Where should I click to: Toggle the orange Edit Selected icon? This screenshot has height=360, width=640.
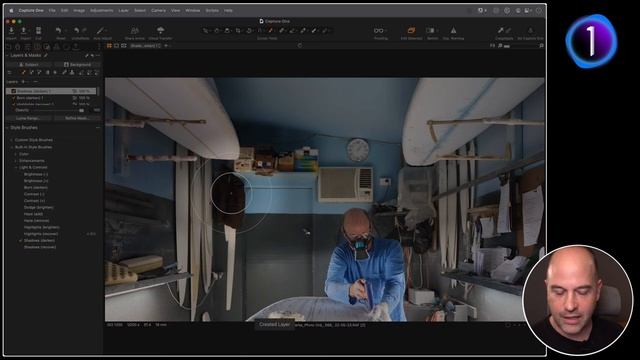[411, 31]
